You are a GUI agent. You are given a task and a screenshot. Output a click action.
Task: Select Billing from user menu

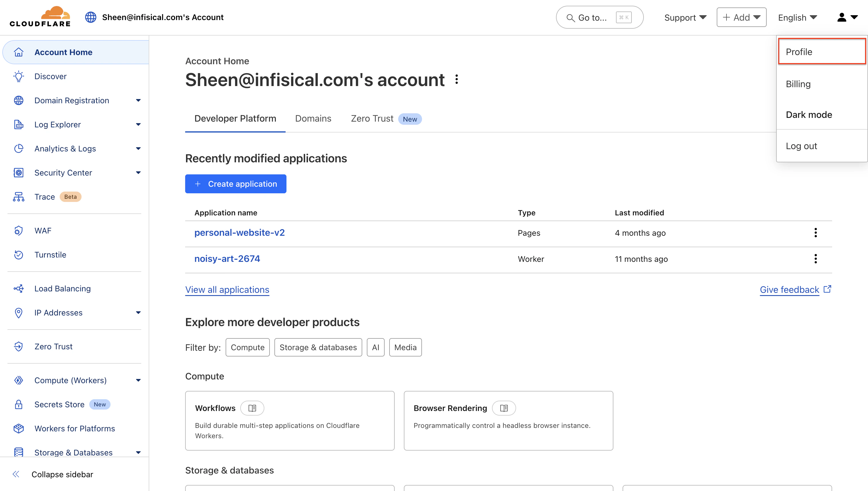pyautogui.click(x=822, y=84)
